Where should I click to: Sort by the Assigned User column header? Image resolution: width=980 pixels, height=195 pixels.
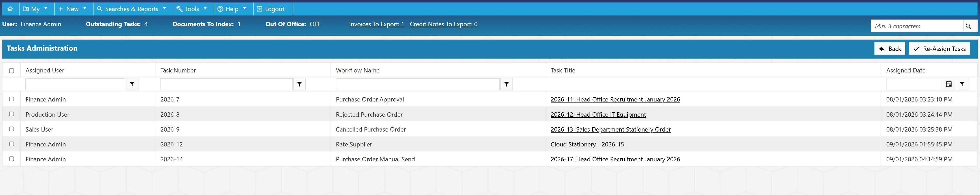45,70
